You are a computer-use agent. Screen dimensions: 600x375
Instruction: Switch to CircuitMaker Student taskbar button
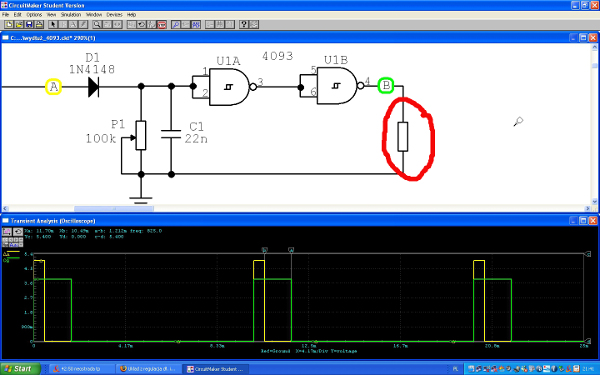[x=215, y=369]
